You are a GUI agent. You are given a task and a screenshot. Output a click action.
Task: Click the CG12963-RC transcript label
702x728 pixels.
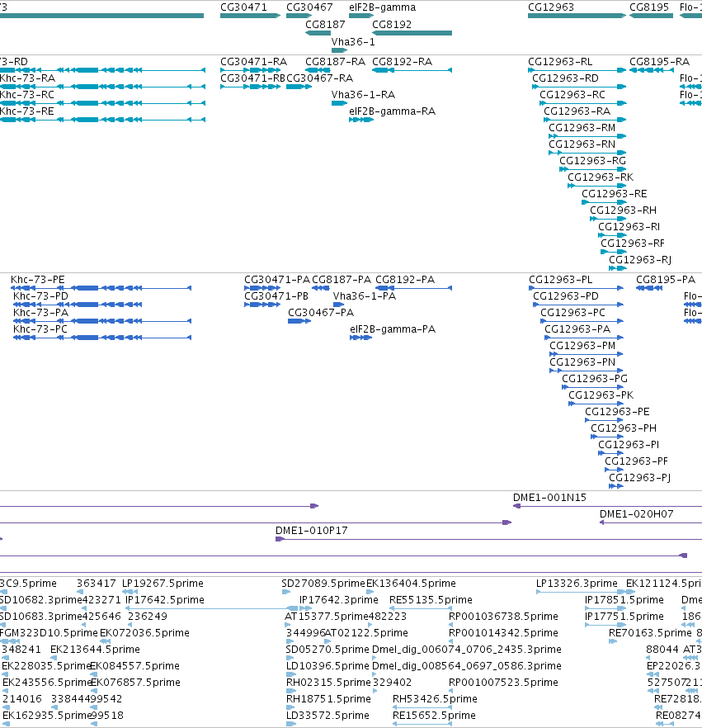point(572,95)
